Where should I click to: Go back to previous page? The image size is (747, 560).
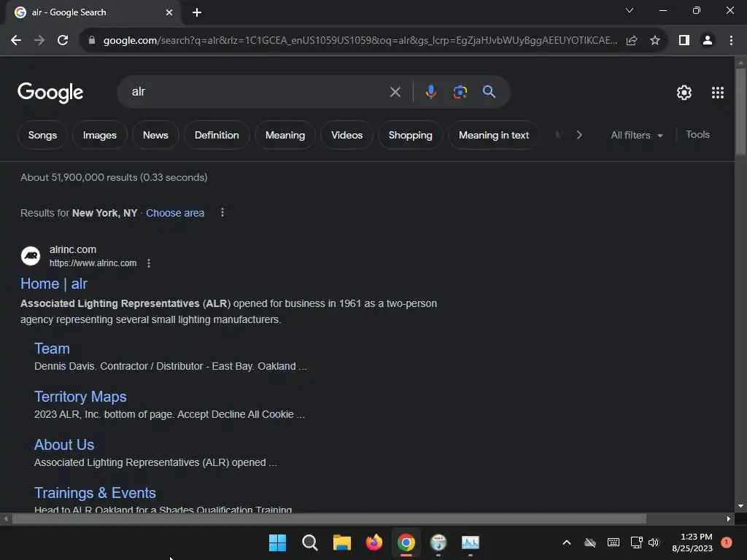(16, 41)
